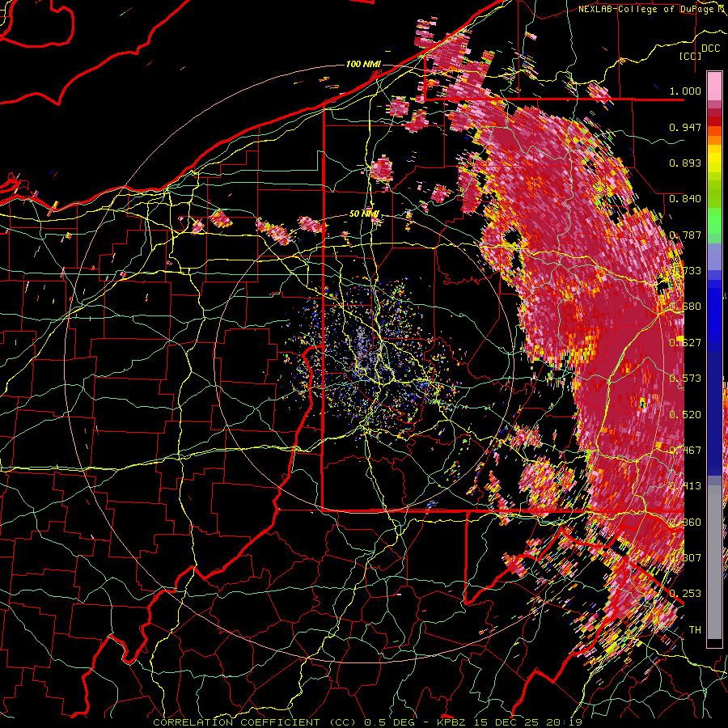This screenshot has width=728, height=728.
Task: Click the yellow band of the color bar
Action: (x=714, y=159)
